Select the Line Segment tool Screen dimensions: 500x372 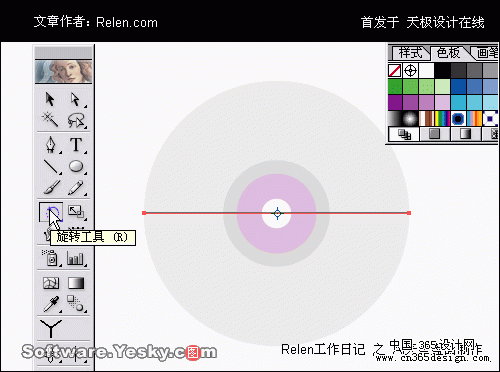(50, 166)
